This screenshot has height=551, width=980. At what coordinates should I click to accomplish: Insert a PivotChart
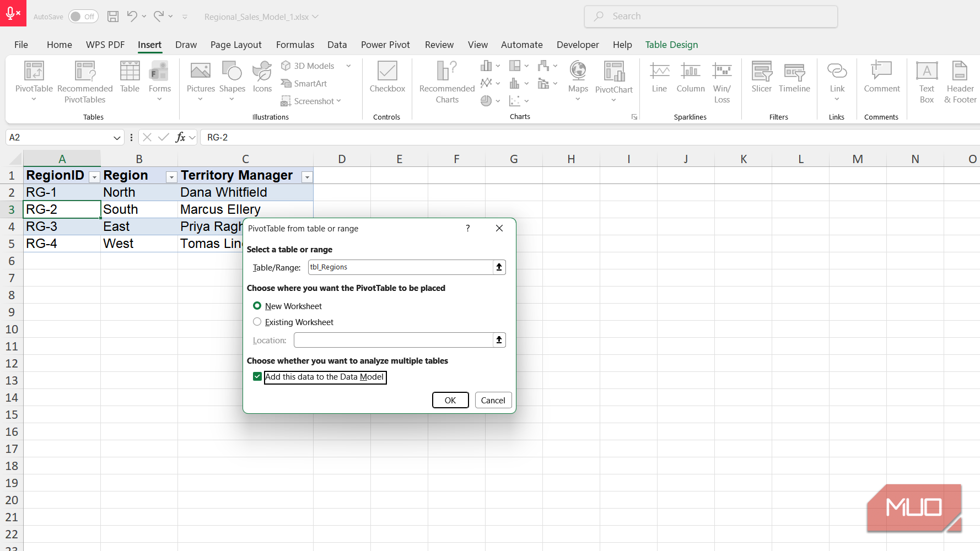[613, 81]
